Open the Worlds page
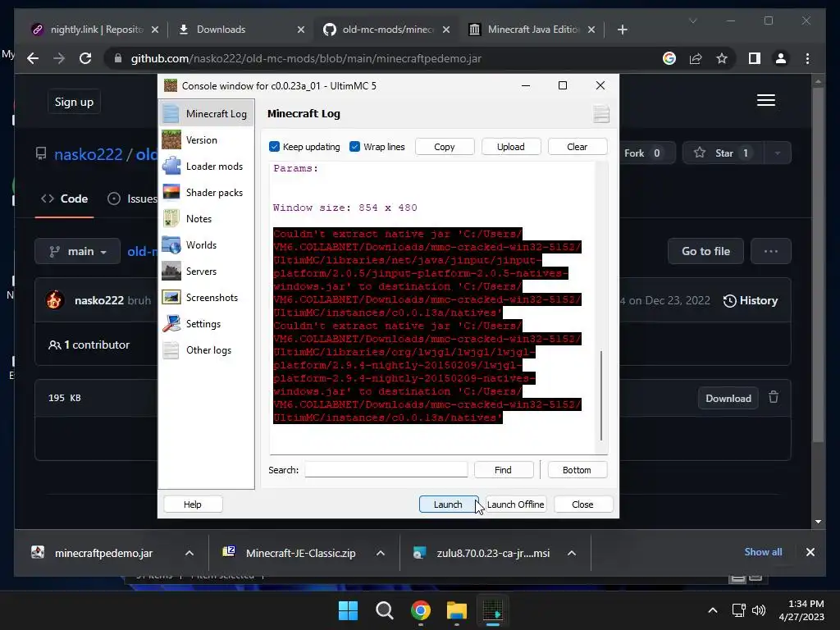 (206, 244)
